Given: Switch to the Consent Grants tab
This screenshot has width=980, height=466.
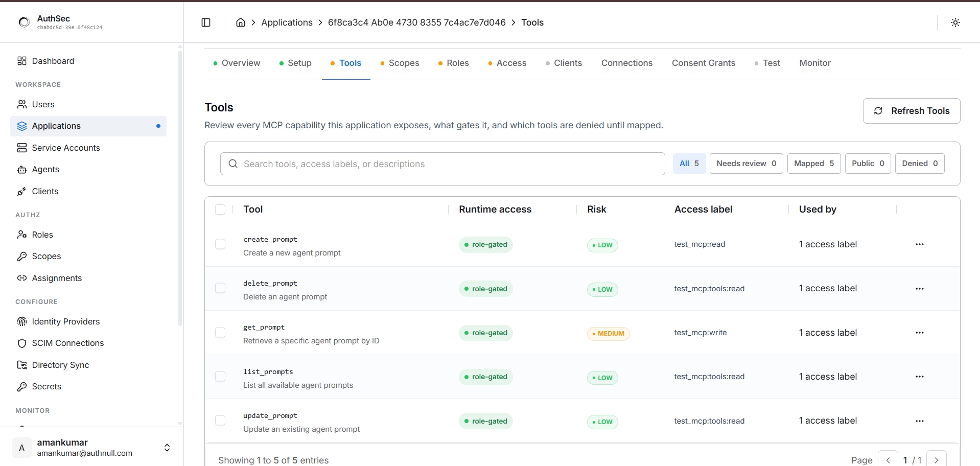Looking at the screenshot, I should tap(704, 63).
